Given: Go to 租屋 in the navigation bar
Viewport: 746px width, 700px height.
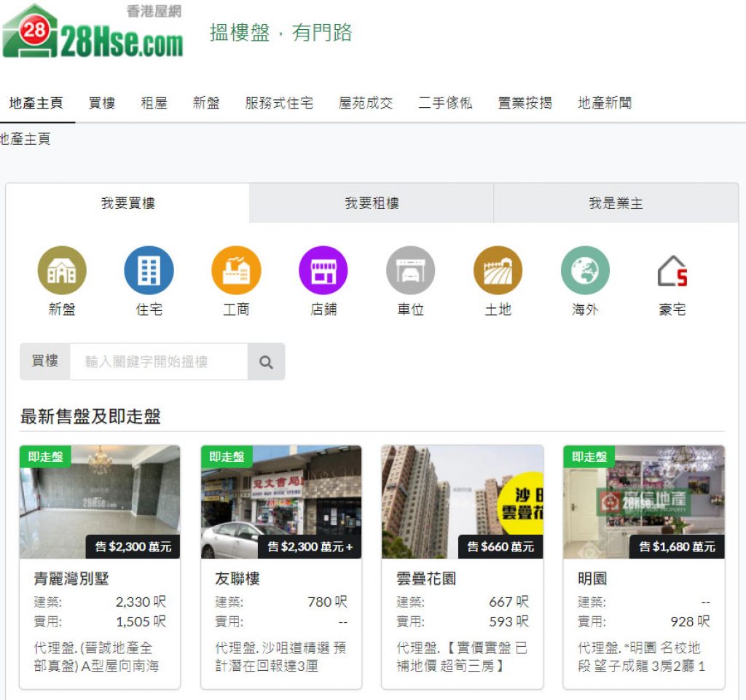Looking at the screenshot, I should coord(154,103).
